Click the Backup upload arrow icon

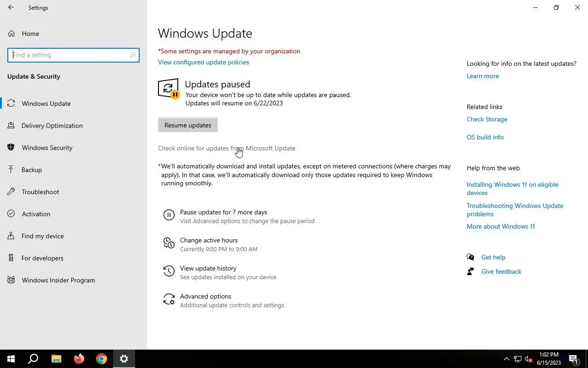pyautogui.click(x=11, y=170)
